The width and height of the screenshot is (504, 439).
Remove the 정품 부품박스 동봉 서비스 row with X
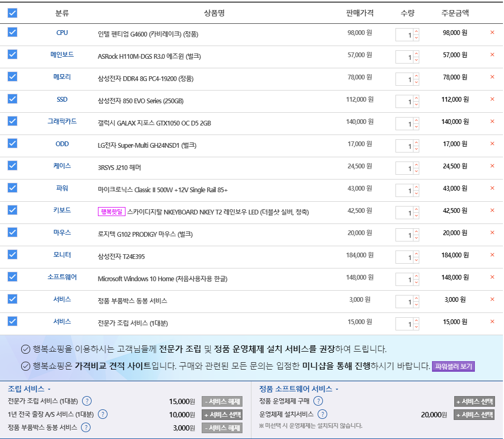click(x=492, y=299)
